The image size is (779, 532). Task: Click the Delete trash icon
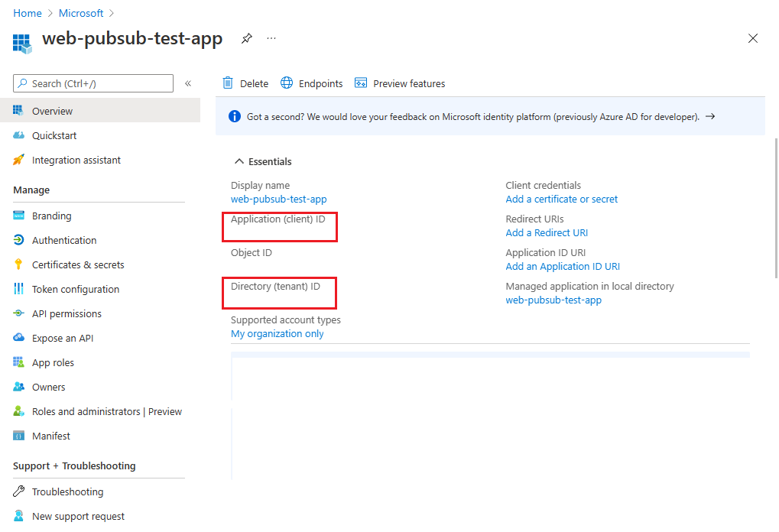[x=228, y=83]
